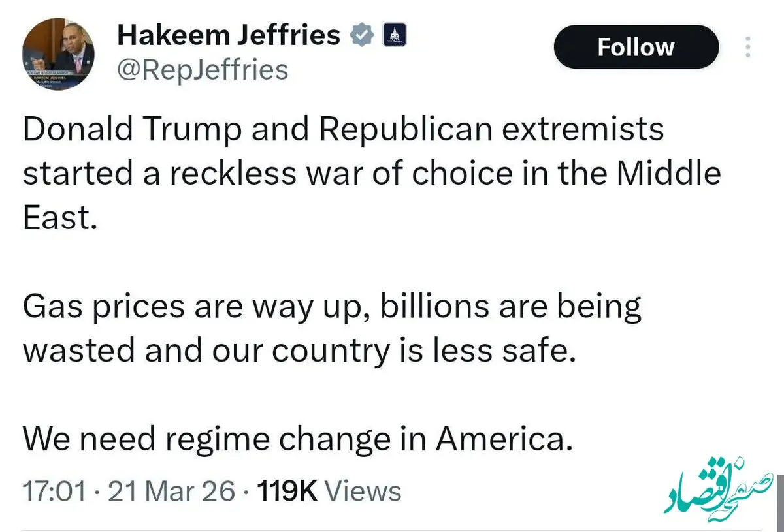Click the 17:01 post time
The width and height of the screenshot is (784, 532).
pyautogui.click(x=54, y=492)
